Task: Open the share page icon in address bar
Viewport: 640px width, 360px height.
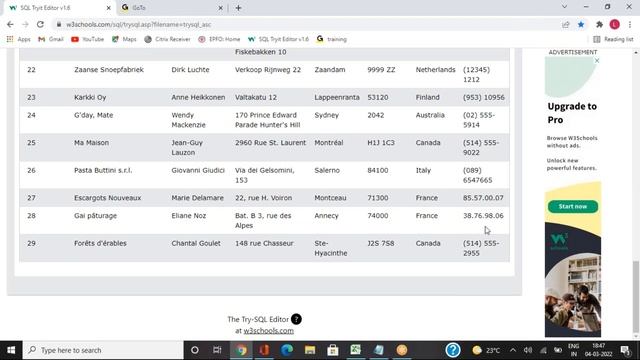Action: 565,24
